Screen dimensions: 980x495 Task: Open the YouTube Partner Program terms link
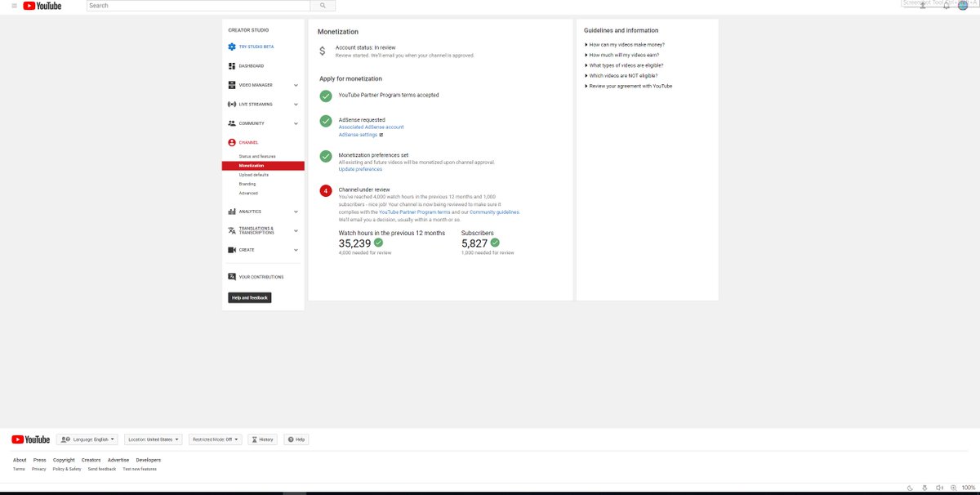coord(415,212)
